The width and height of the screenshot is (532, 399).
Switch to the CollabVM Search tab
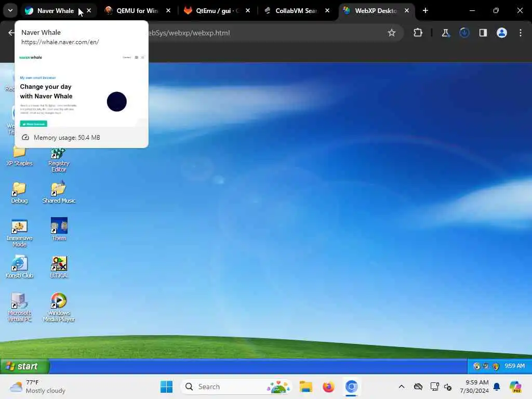[x=296, y=10]
